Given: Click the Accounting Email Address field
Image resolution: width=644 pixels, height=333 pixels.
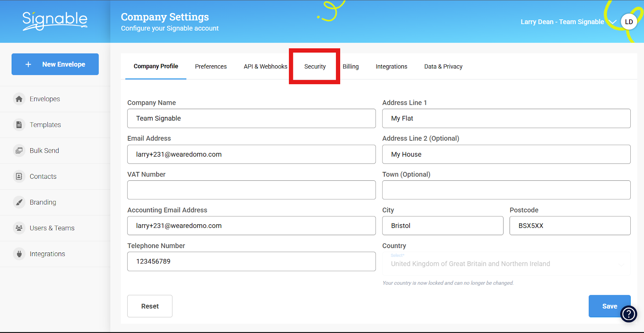Looking at the screenshot, I should [252, 225].
